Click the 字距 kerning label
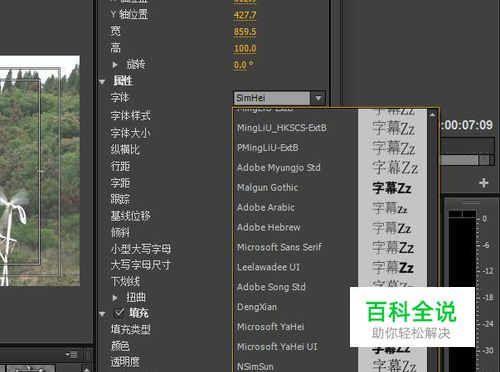 point(120,183)
